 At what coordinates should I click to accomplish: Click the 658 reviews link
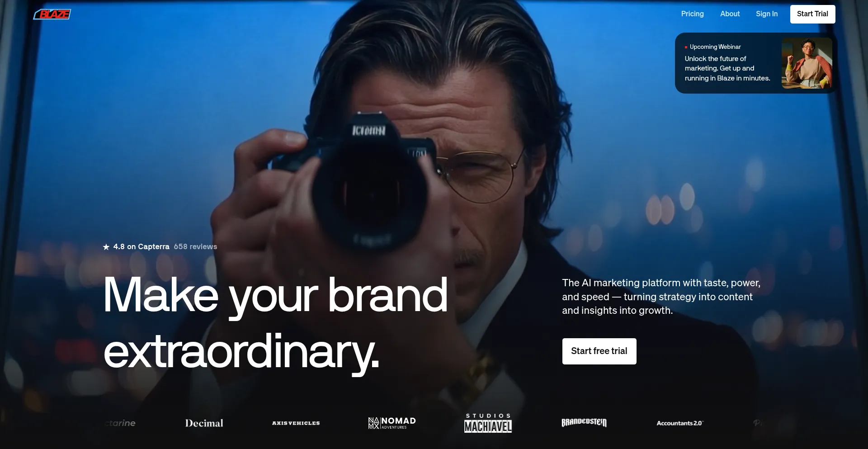tap(195, 247)
